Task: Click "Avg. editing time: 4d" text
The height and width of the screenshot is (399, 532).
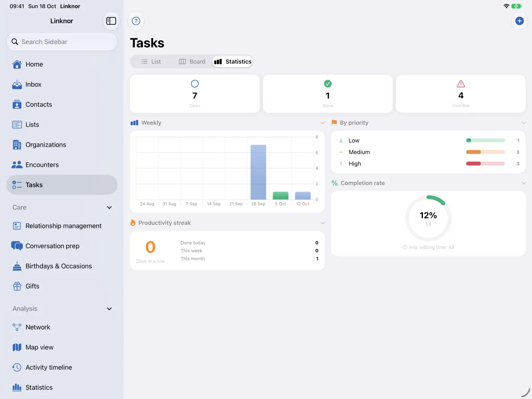Action: (x=428, y=247)
